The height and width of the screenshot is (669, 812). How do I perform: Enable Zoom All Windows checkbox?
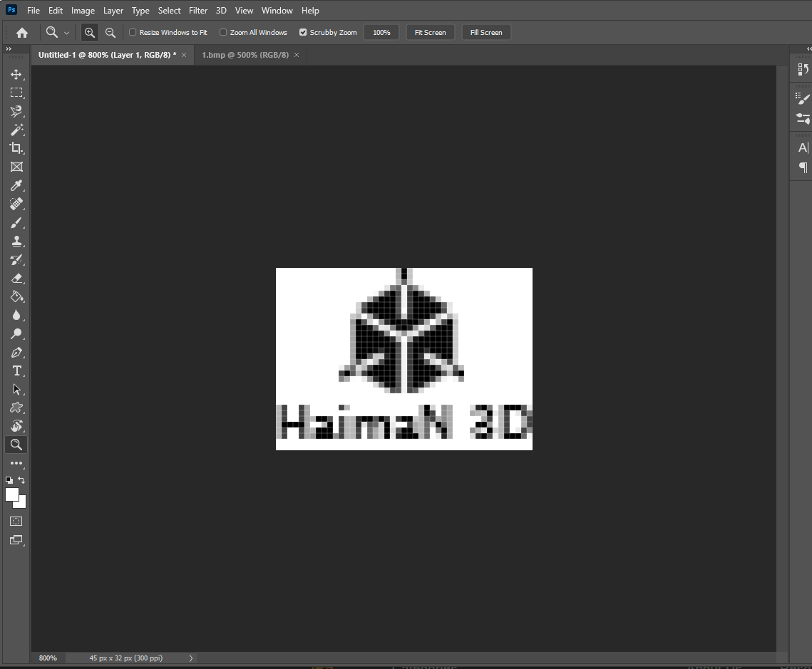[x=223, y=32]
